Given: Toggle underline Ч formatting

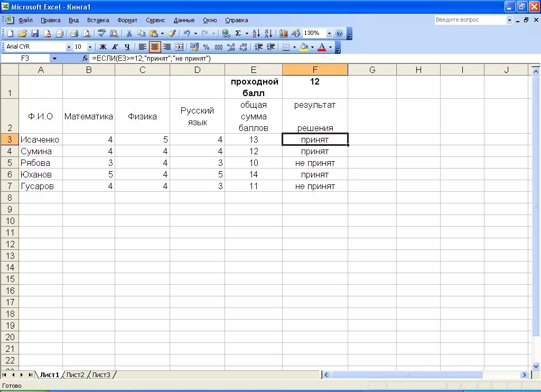Looking at the screenshot, I should click(127, 47).
